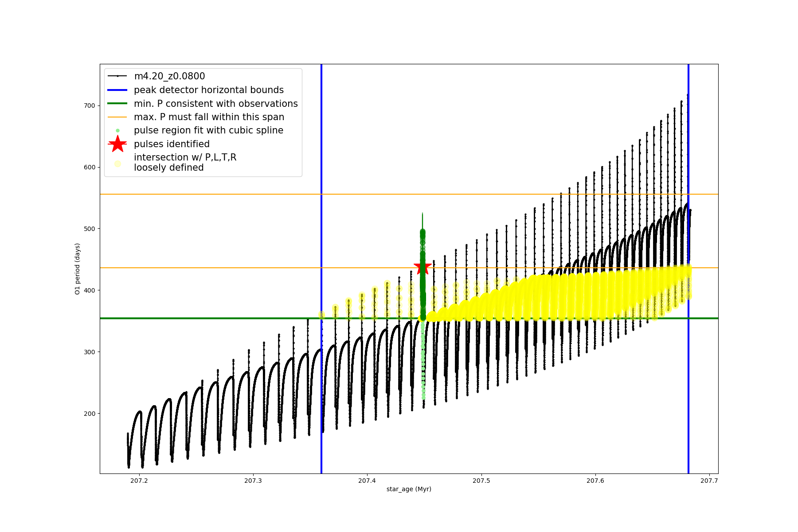Image resolution: width=798 pixels, height=532 pixels.
Task: Select 'pulse region fit with cubic spline' label
Action: click(x=208, y=130)
